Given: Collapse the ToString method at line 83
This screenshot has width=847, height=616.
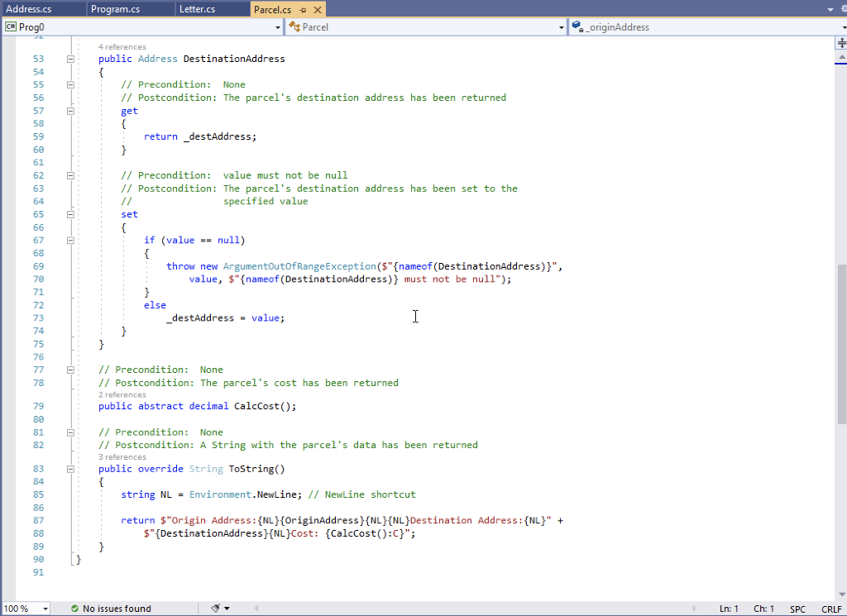Looking at the screenshot, I should coord(70,469).
